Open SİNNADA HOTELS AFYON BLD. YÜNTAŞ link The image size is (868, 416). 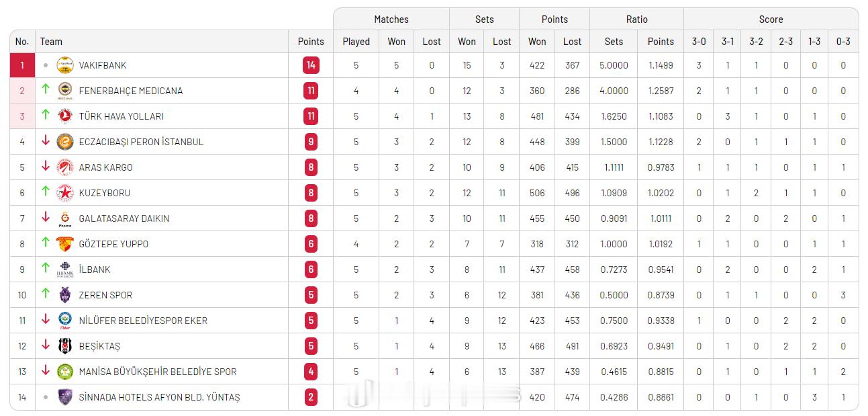tap(159, 397)
